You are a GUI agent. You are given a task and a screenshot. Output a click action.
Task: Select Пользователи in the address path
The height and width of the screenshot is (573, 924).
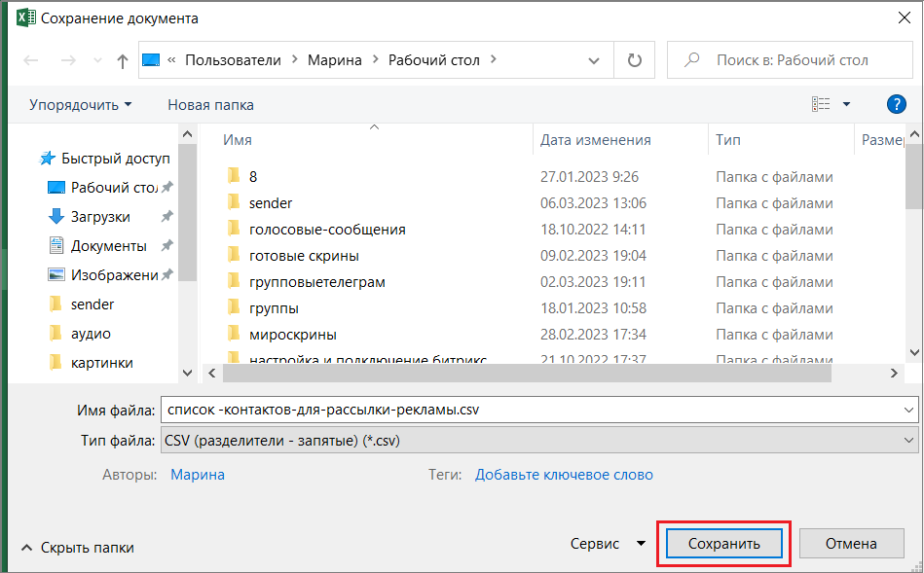(233, 60)
